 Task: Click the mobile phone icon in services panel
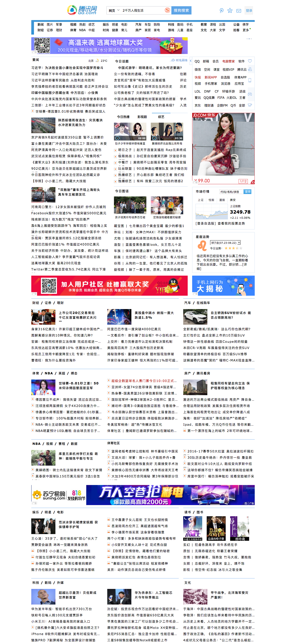250,80
